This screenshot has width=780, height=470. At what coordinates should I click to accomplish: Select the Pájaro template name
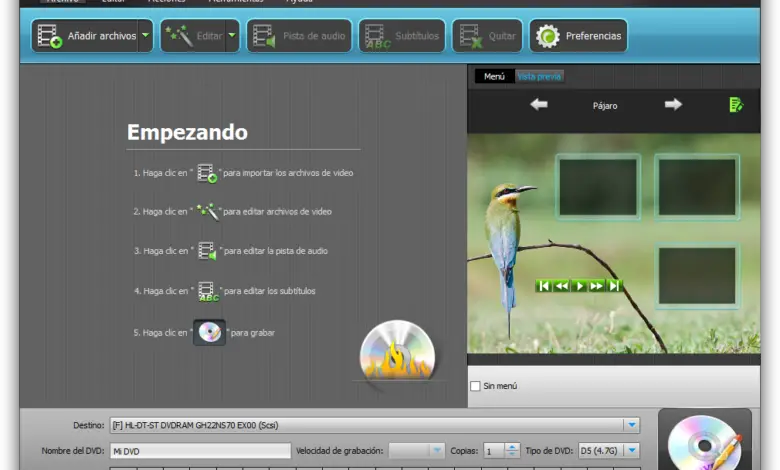click(605, 106)
